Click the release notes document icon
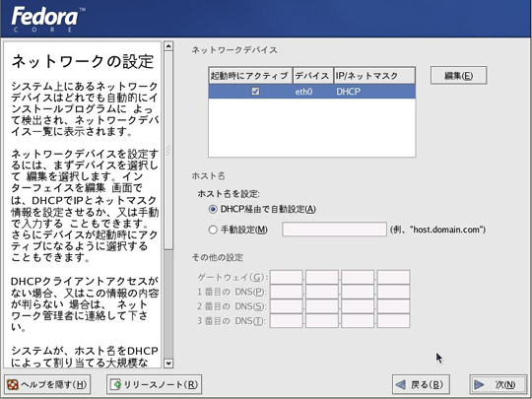Viewport: 532px width, 399px height. point(115,385)
